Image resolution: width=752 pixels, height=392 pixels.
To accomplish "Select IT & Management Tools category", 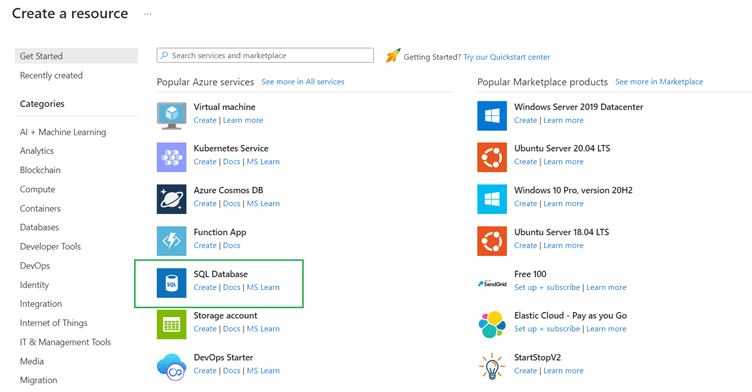I will (x=65, y=342).
